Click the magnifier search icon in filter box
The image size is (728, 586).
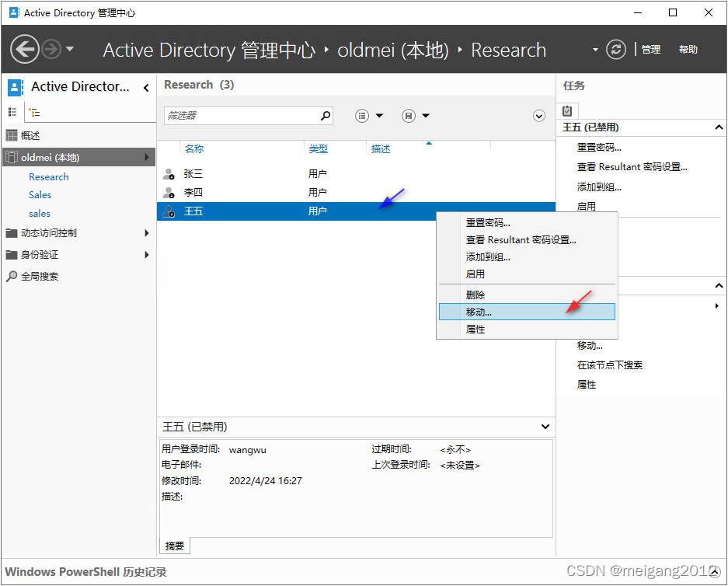click(326, 115)
